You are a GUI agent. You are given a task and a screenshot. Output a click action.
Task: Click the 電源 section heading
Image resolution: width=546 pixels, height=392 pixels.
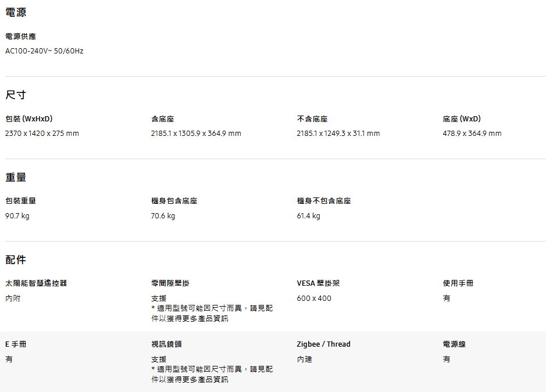(x=16, y=12)
